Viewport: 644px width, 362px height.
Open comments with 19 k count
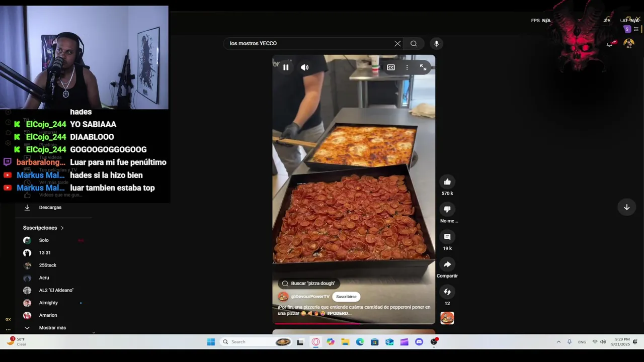[447, 237]
